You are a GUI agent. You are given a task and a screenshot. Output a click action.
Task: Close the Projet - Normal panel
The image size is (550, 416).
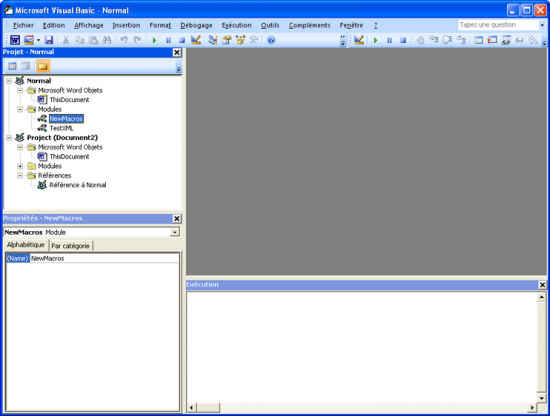[x=177, y=52]
